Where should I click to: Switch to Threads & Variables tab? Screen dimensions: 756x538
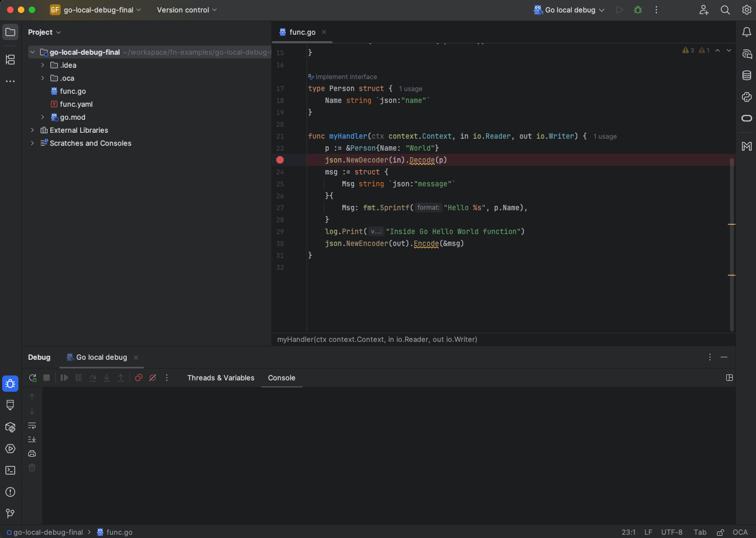pyautogui.click(x=220, y=378)
